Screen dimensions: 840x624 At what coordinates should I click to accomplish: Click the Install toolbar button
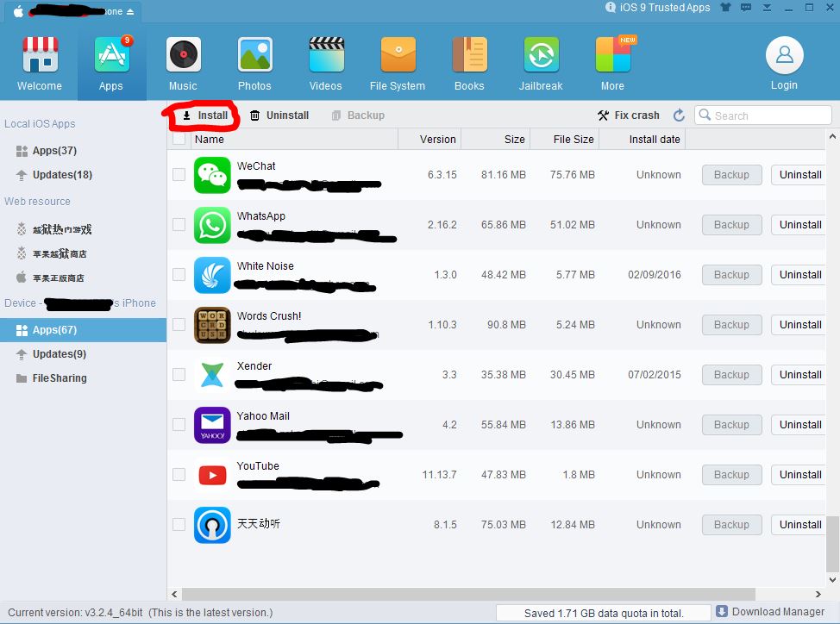(205, 115)
